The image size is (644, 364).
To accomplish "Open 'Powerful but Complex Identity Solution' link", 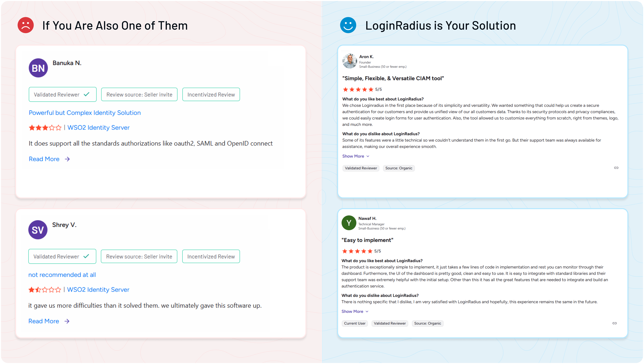I will 85,113.
